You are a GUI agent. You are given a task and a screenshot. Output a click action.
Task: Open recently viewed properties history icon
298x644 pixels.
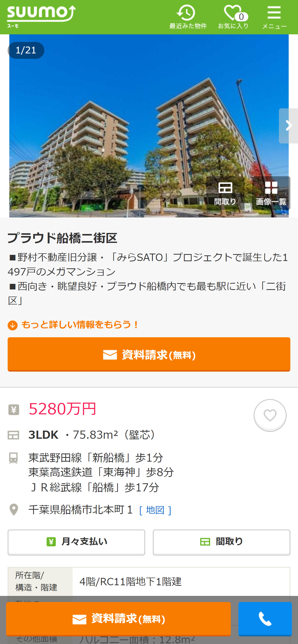188,17
